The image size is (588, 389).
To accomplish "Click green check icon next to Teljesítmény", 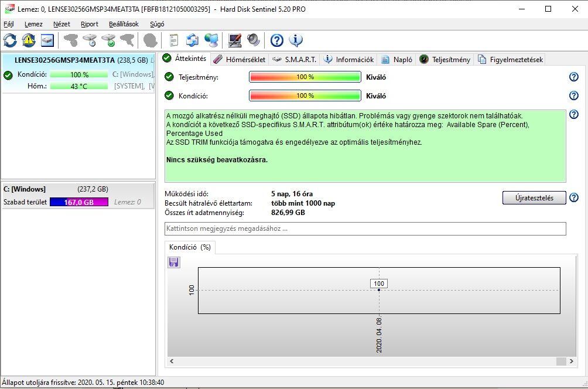I will point(169,77).
